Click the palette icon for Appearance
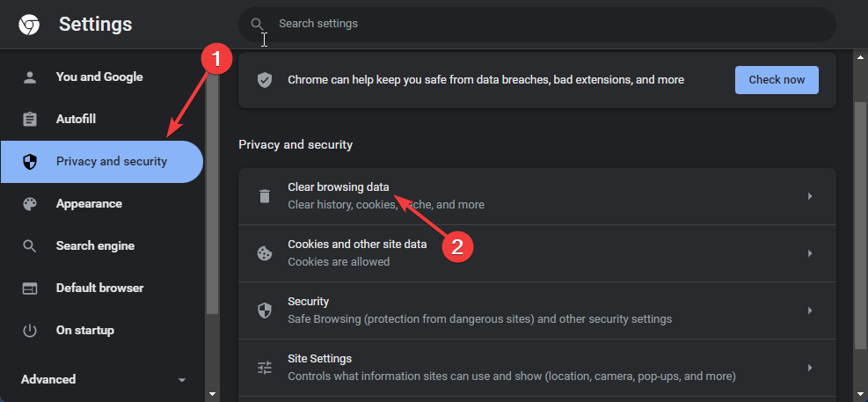Image resolution: width=868 pixels, height=402 pixels. 29,204
